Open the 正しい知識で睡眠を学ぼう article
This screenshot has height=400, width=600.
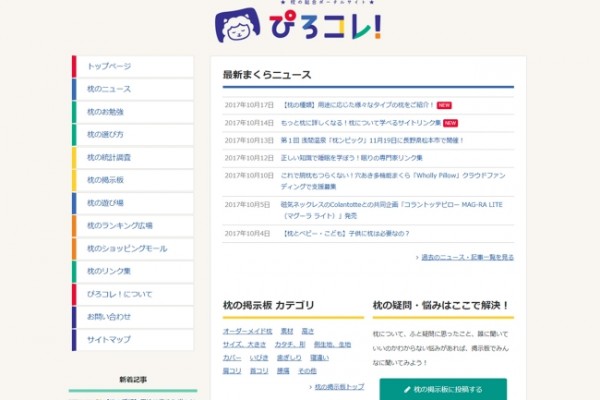click(351, 158)
